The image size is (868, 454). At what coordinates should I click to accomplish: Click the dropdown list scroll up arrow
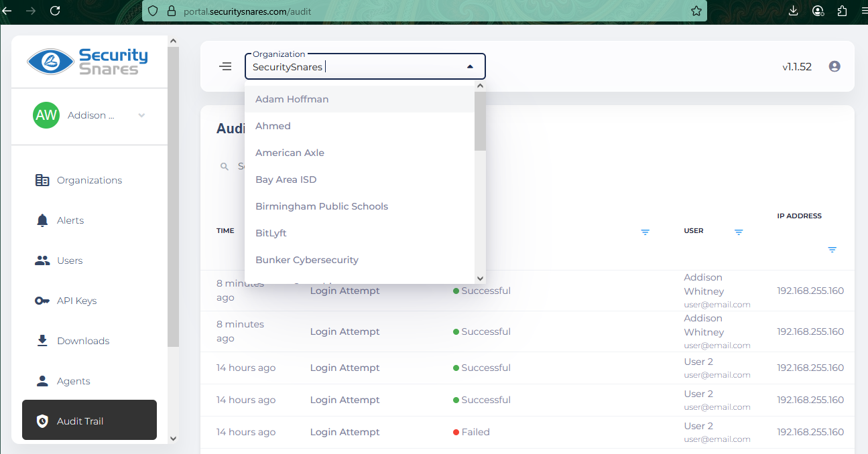tap(480, 86)
